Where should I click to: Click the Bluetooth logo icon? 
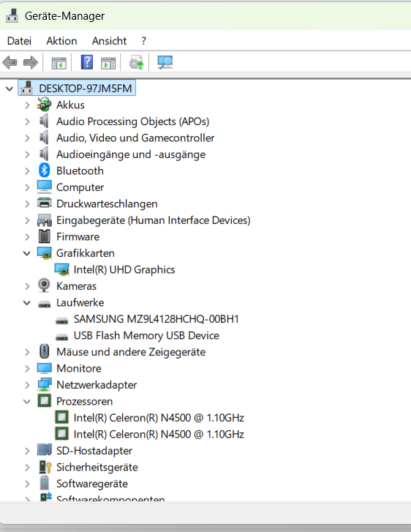point(44,171)
